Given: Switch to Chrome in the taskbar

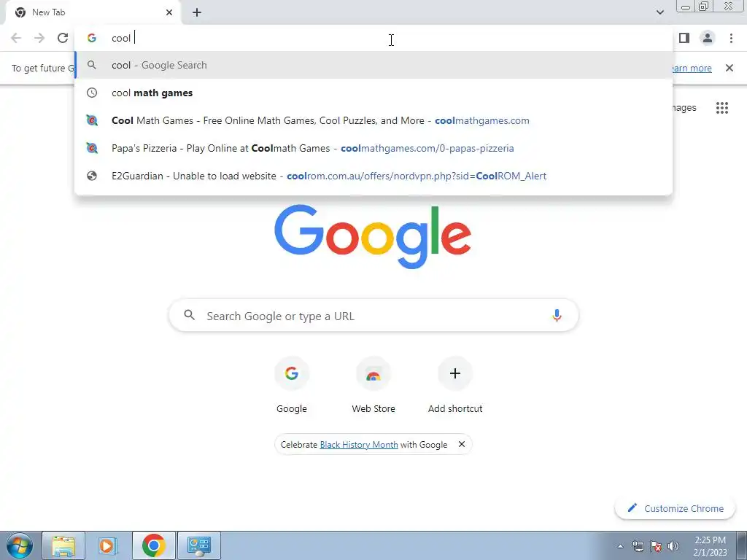Looking at the screenshot, I should pos(153,545).
